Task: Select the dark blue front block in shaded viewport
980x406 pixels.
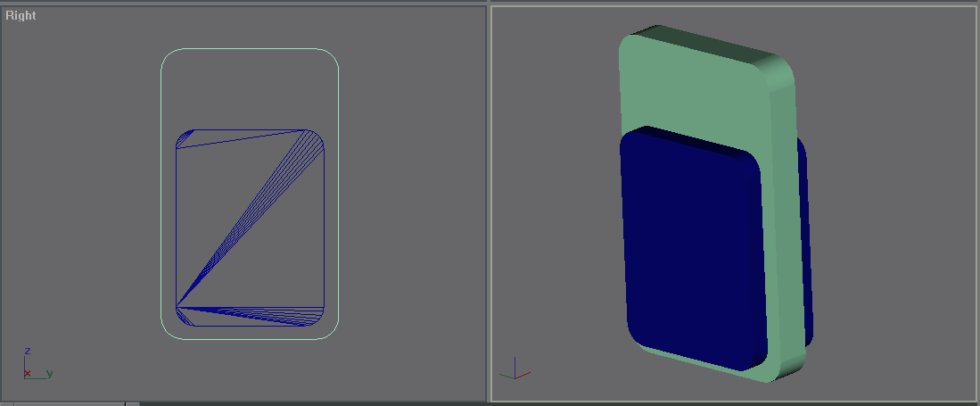Action: tap(694, 250)
